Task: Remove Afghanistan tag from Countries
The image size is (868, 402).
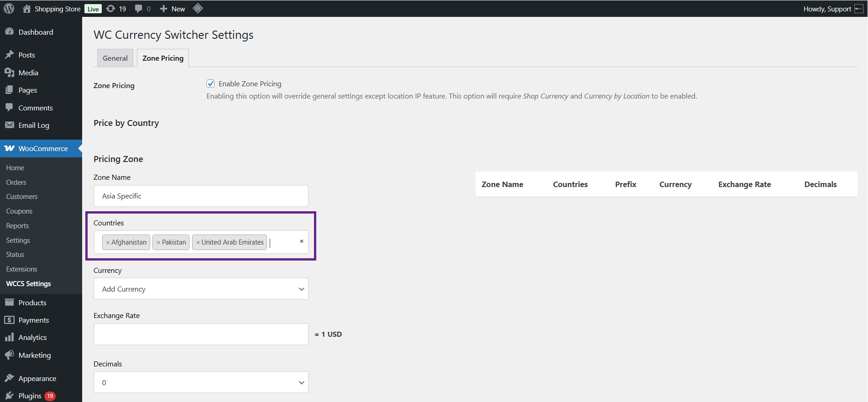Action: tap(108, 242)
